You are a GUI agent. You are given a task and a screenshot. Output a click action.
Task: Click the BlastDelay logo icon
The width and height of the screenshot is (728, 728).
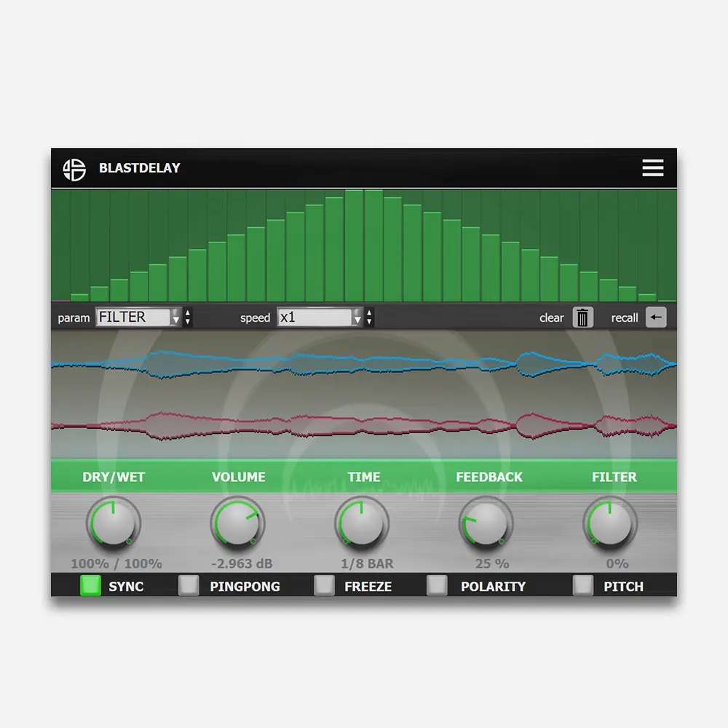pyautogui.click(x=75, y=167)
